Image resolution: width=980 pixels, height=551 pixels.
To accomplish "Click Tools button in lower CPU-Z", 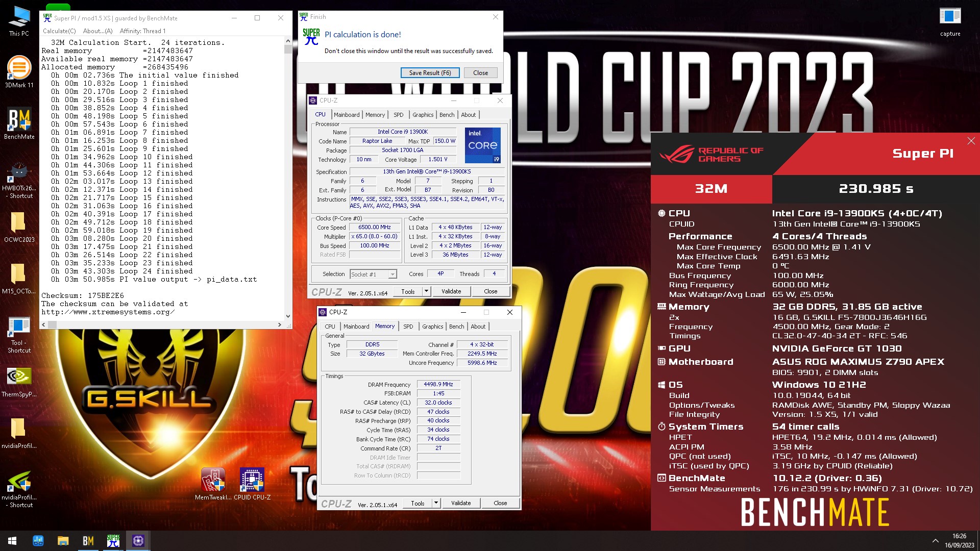I will (418, 504).
